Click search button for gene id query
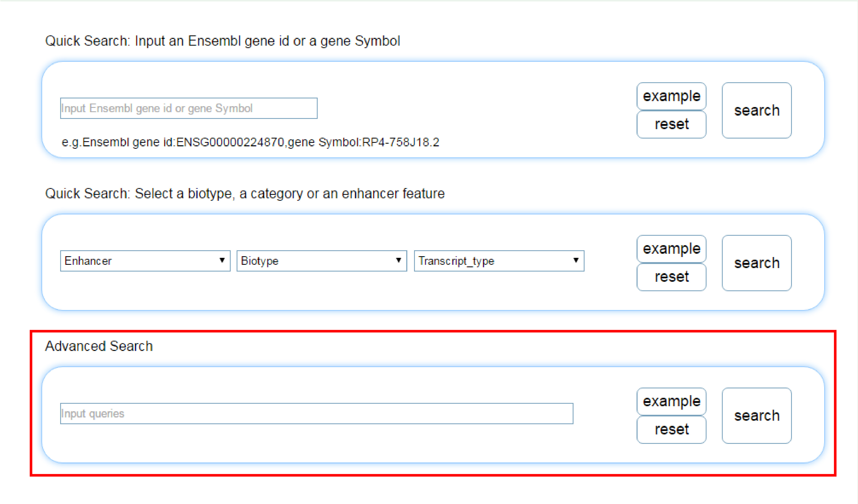The height and width of the screenshot is (504, 858). (756, 110)
